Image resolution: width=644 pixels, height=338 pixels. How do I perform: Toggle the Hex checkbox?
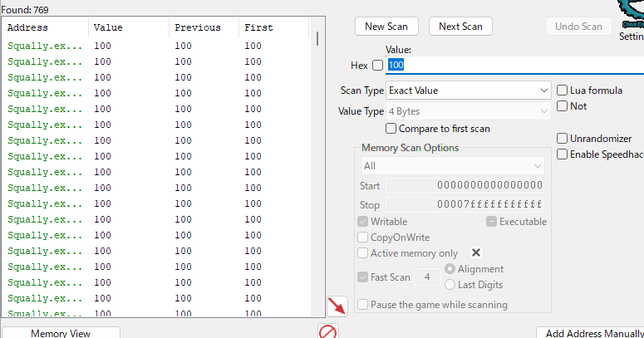[x=378, y=65]
